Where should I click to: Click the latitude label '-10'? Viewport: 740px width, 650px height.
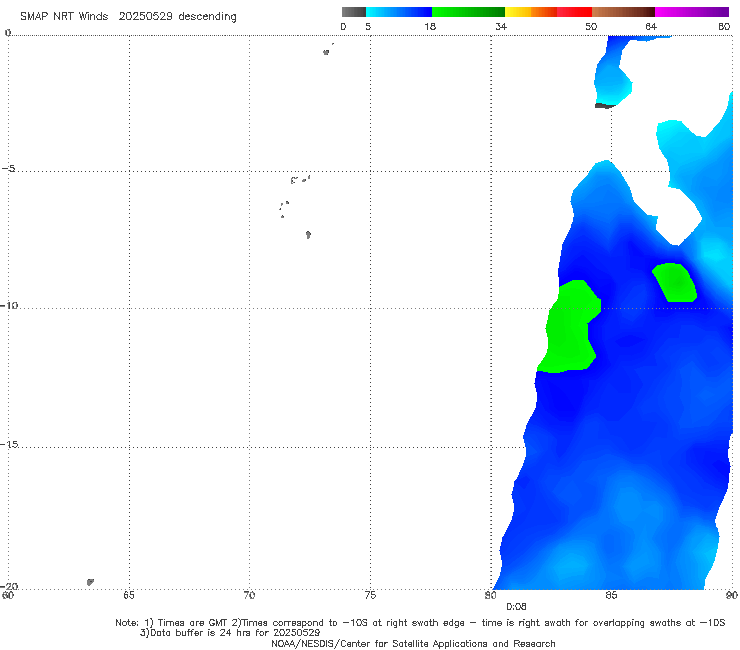point(9,305)
